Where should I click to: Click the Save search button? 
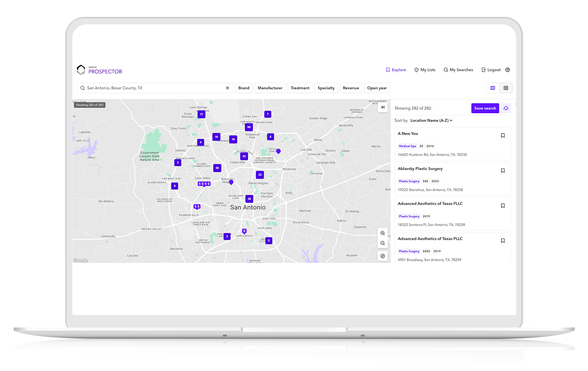point(485,108)
